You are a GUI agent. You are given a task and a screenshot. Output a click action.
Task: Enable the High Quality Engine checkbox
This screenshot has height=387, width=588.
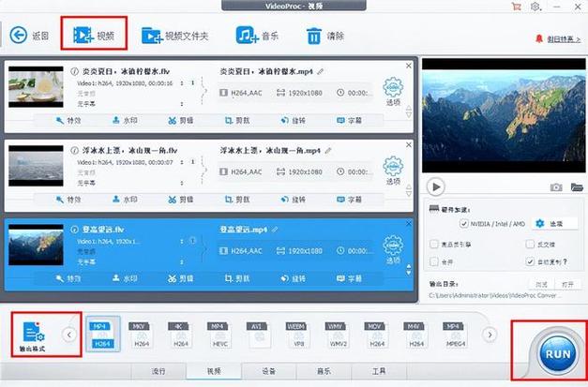coord(434,245)
